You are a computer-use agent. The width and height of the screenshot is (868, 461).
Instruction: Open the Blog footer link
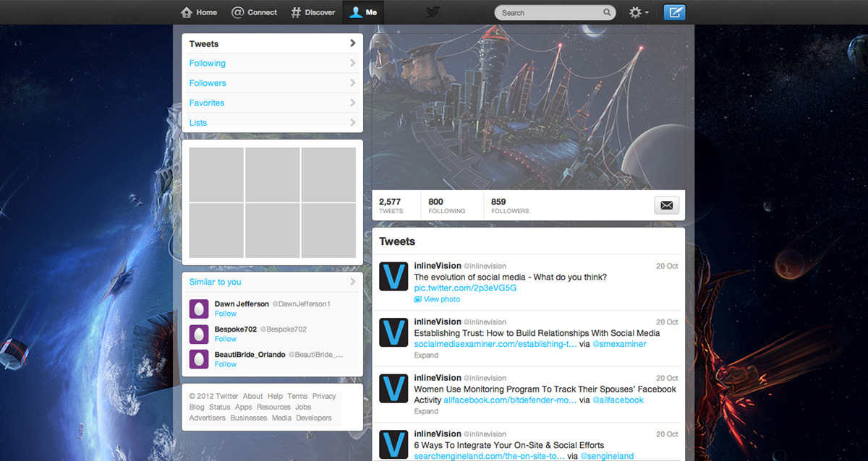[x=197, y=407]
